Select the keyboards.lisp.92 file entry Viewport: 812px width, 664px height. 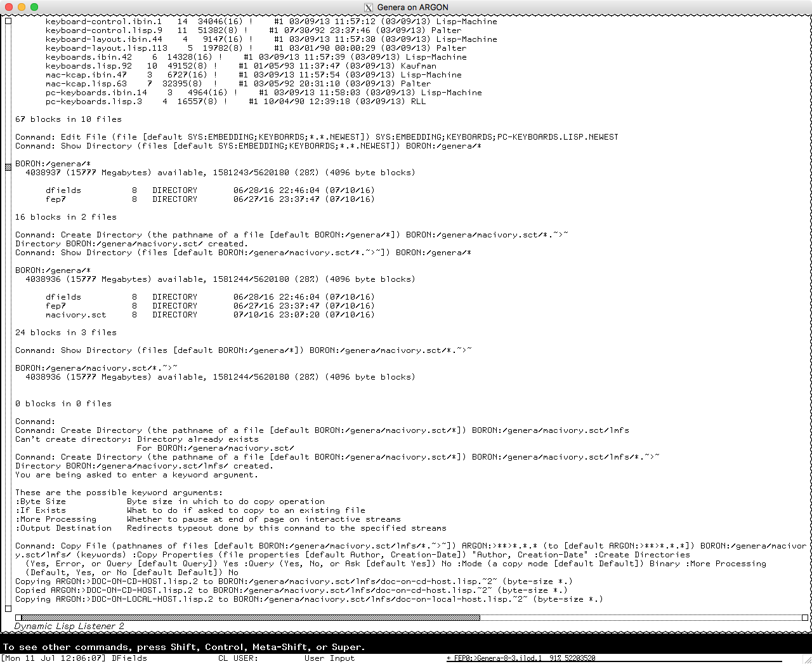pyautogui.click(x=89, y=66)
